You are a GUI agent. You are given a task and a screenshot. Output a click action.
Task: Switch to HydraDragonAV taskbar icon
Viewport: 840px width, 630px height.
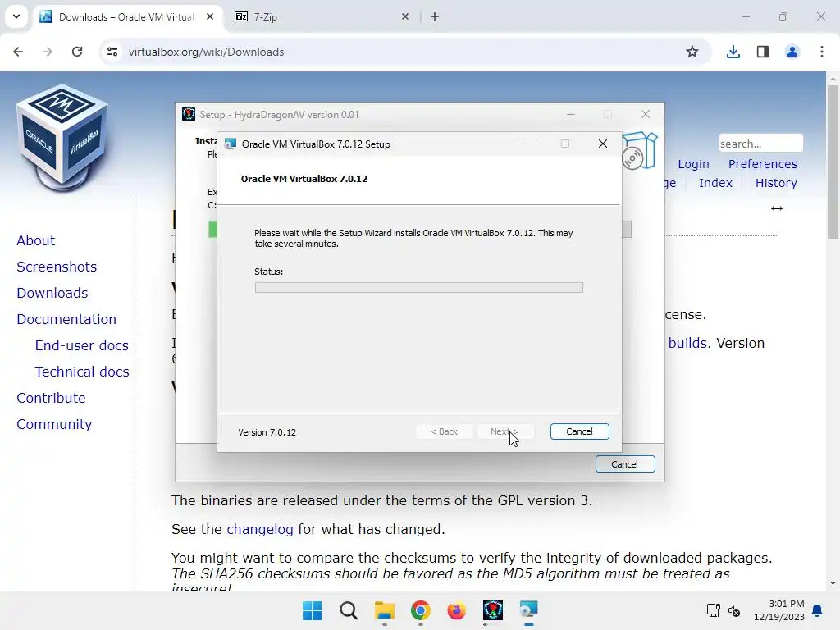pos(493,610)
